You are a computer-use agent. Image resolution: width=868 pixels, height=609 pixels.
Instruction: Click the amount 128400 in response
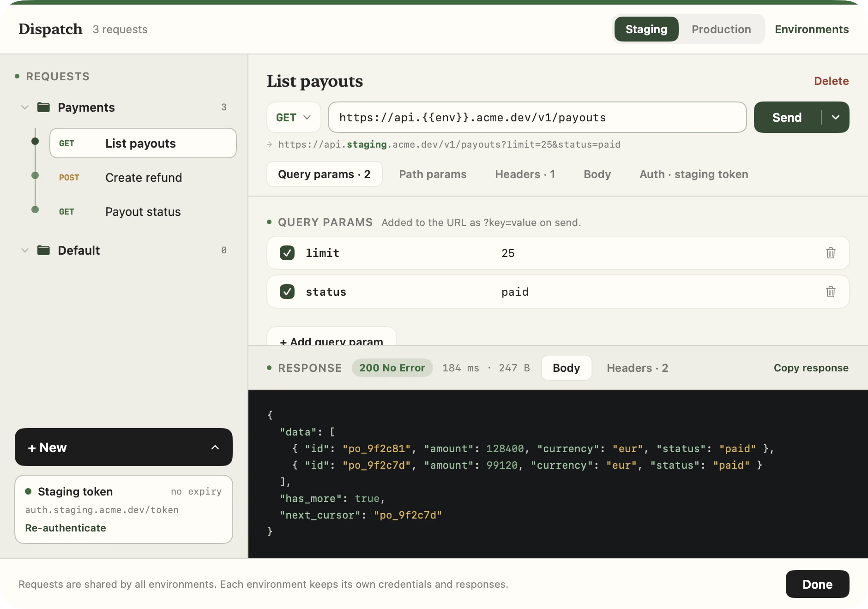[x=505, y=448]
